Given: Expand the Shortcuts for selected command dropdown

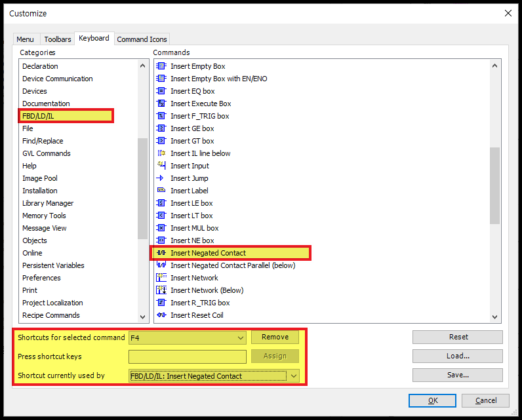Looking at the screenshot, I should (188, 337).
